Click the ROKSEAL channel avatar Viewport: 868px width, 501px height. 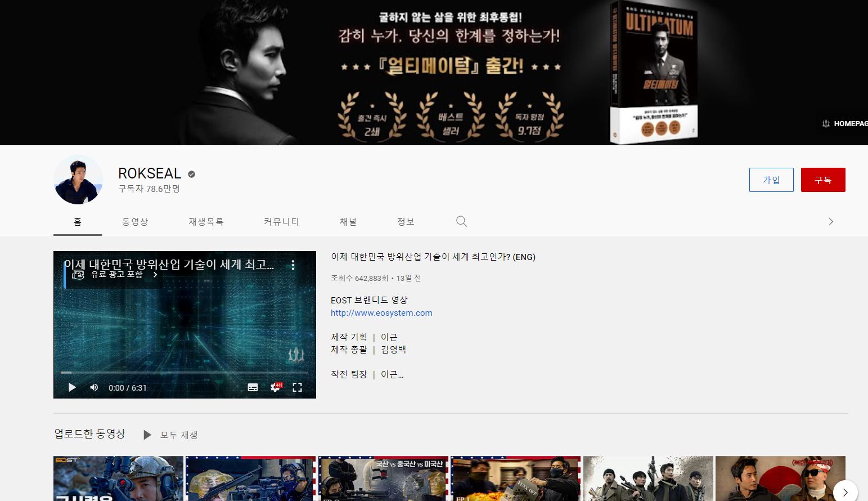(78, 180)
